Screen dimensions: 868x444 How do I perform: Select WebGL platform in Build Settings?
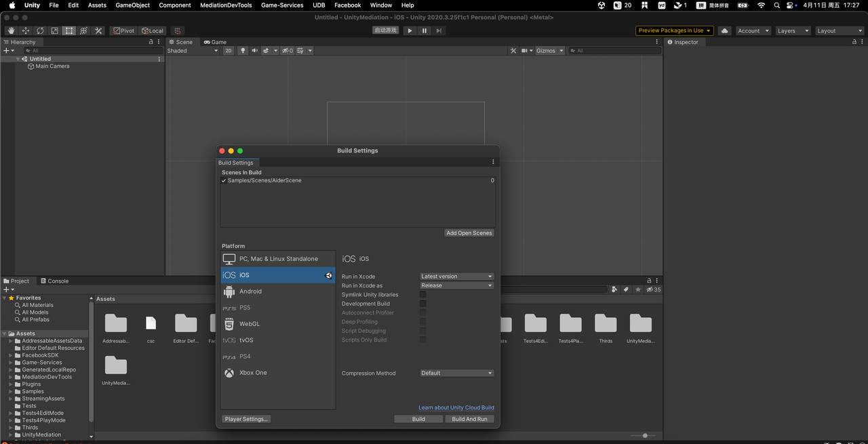click(x=278, y=324)
